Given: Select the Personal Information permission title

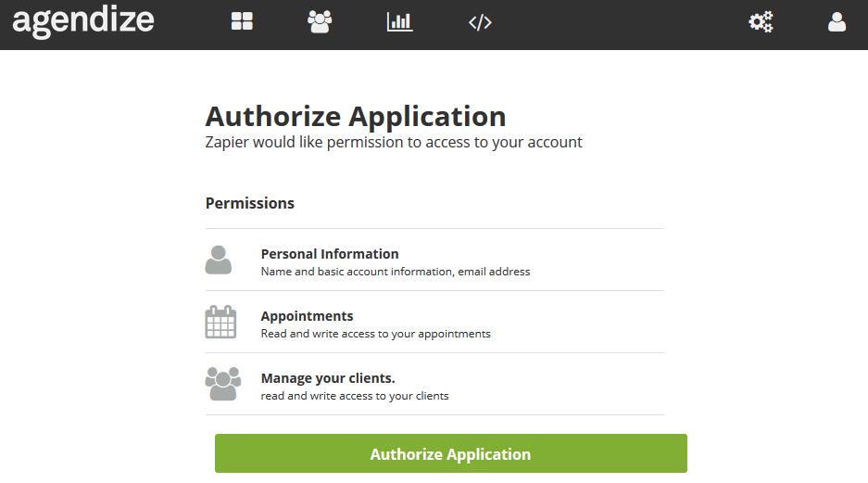Looking at the screenshot, I should (330, 254).
